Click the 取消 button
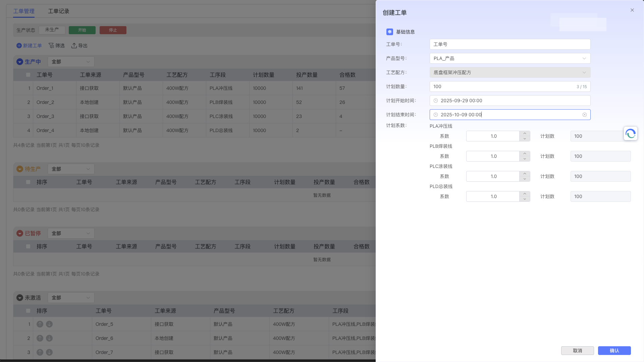 click(x=577, y=351)
